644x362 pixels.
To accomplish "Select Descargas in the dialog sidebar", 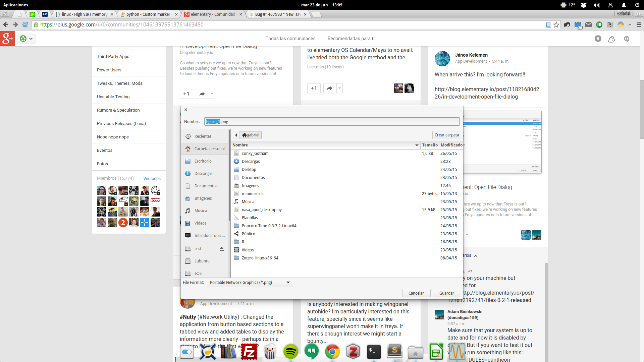I will click(205, 174).
